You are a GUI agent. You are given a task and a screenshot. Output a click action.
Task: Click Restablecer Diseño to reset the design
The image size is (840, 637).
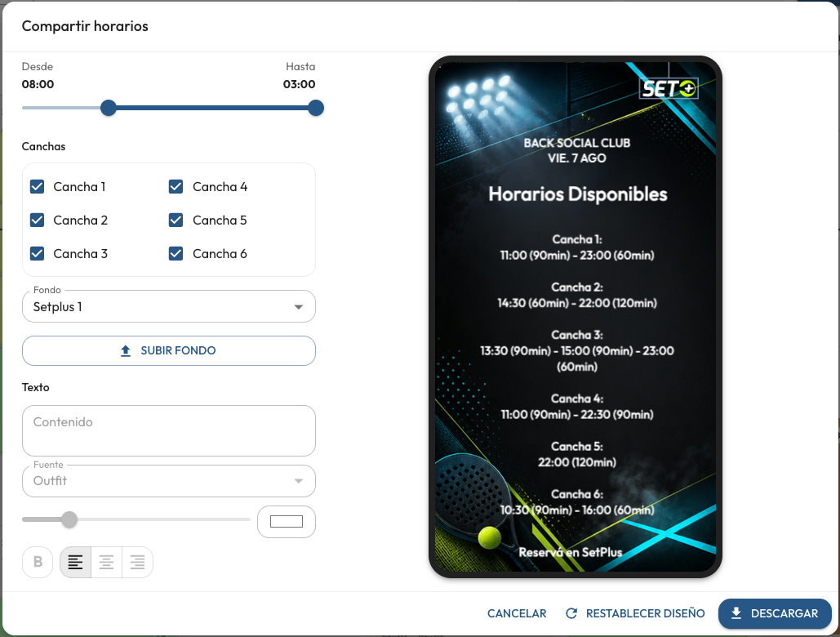tap(635, 613)
